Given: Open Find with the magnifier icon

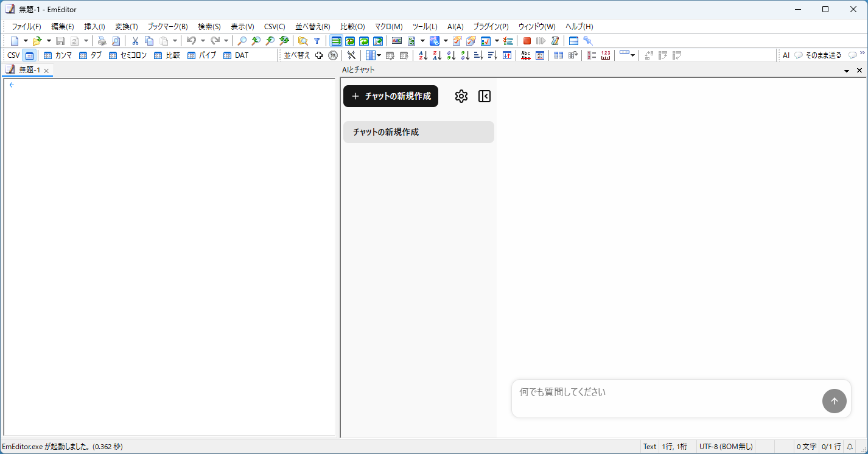Looking at the screenshot, I should coord(242,41).
